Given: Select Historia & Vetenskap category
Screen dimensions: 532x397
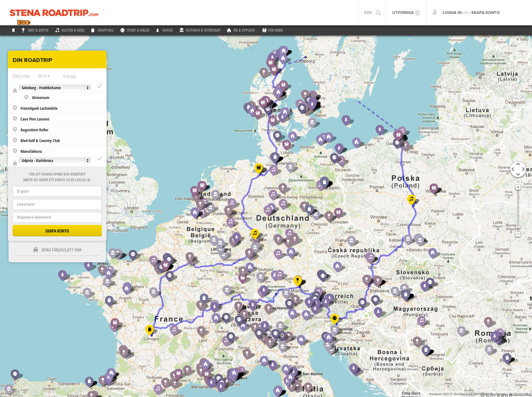Looking at the screenshot, I should coord(200,30).
